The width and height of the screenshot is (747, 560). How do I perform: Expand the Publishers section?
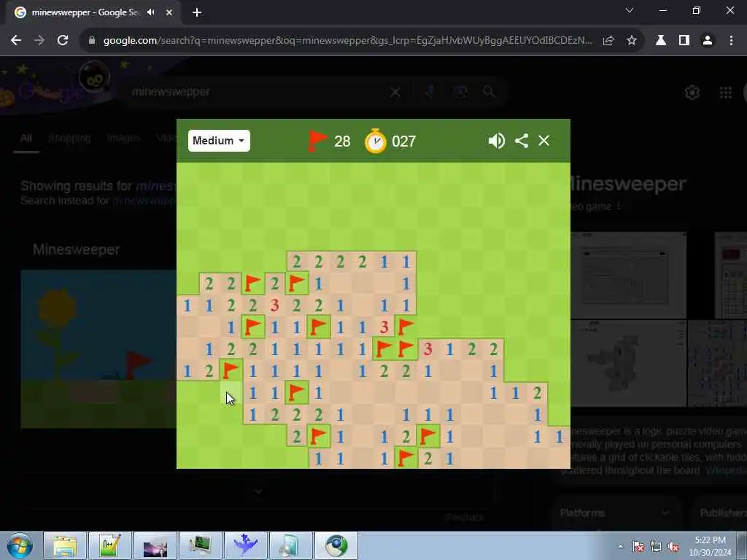[719, 513]
